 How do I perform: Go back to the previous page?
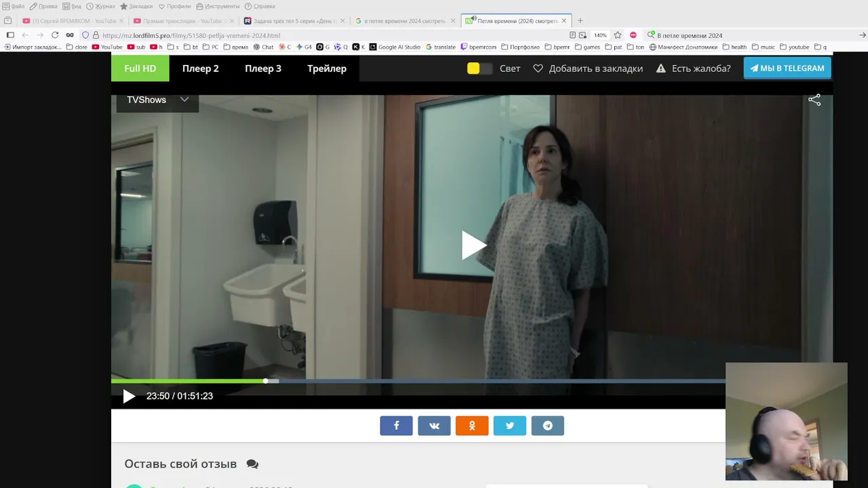(25, 35)
